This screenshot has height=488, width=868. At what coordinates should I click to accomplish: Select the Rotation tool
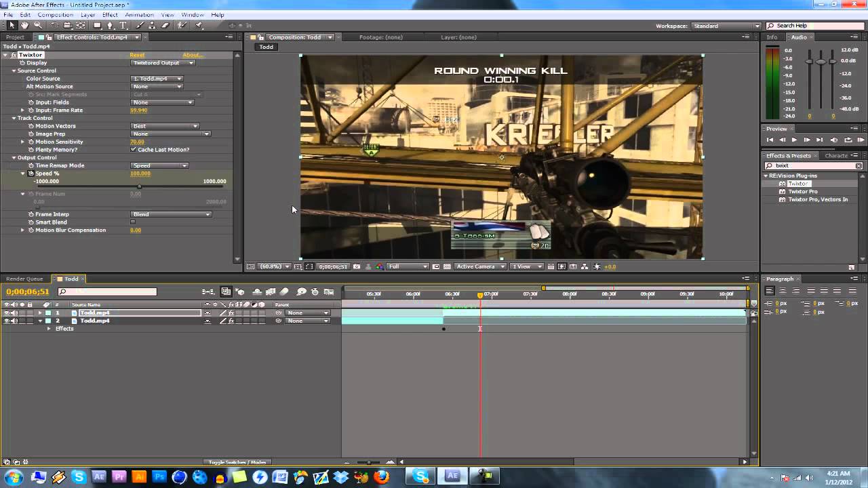point(55,26)
